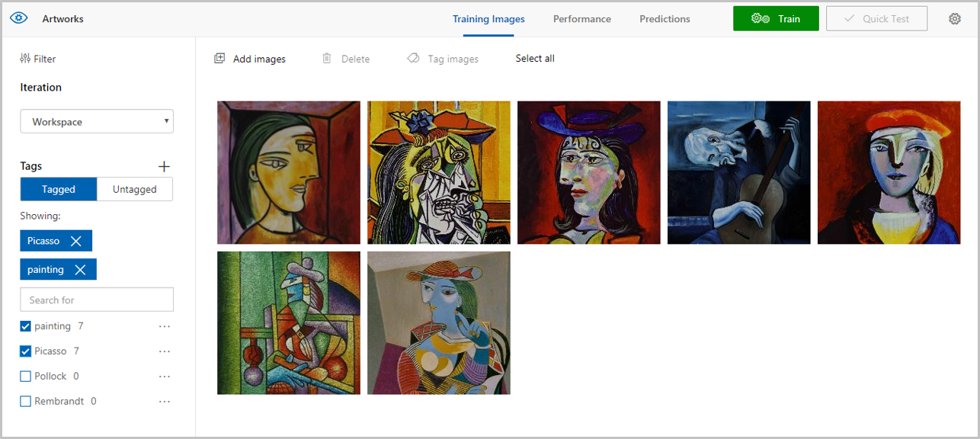Screen dimensions: 980x439
Task: Switch to the Training Images tab
Action: click(x=488, y=19)
